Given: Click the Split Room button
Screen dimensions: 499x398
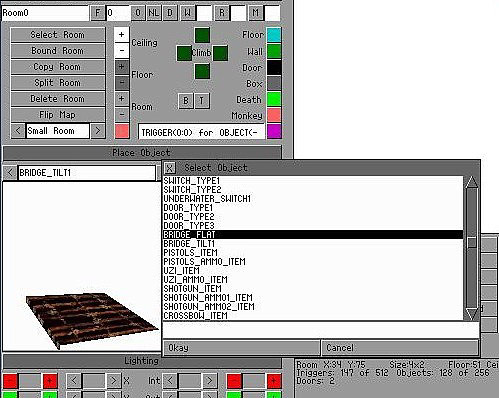Looking at the screenshot, I should click(x=58, y=83).
